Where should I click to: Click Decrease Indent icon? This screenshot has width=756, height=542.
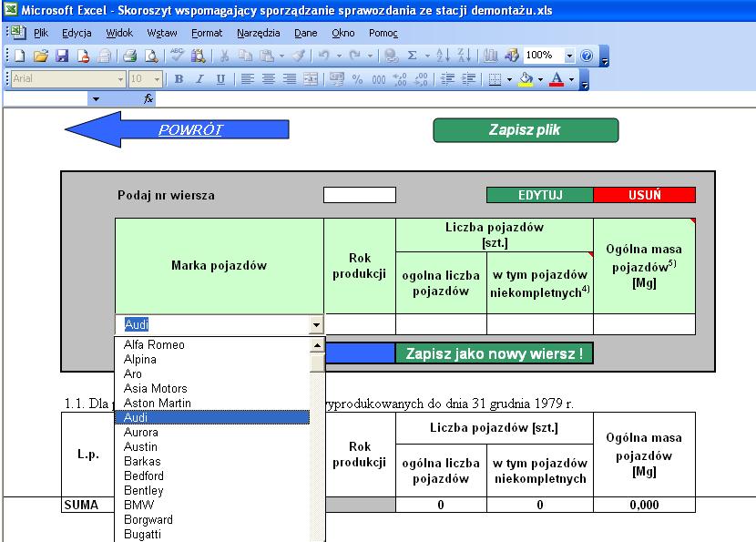click(x=447, y=79)
